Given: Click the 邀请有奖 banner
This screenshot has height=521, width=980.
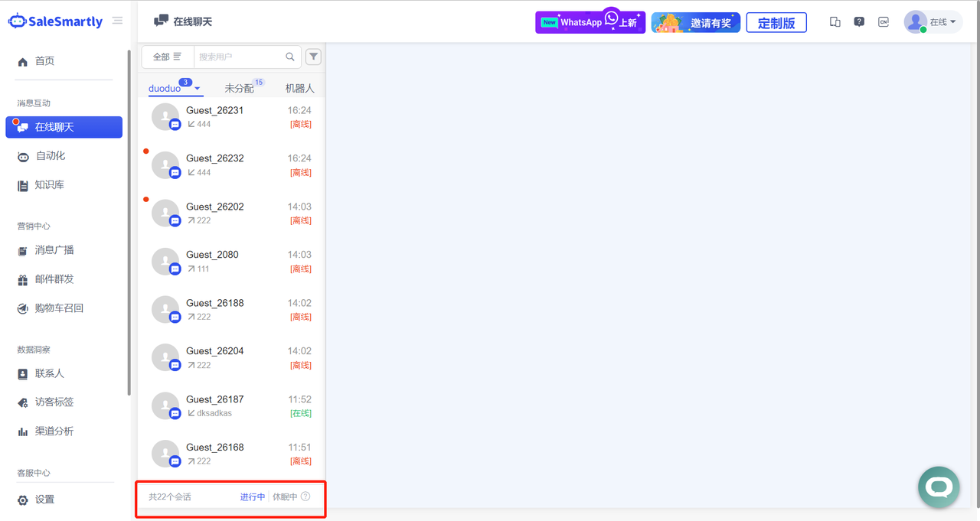Looking at the screenshot, I should (695, 23).
